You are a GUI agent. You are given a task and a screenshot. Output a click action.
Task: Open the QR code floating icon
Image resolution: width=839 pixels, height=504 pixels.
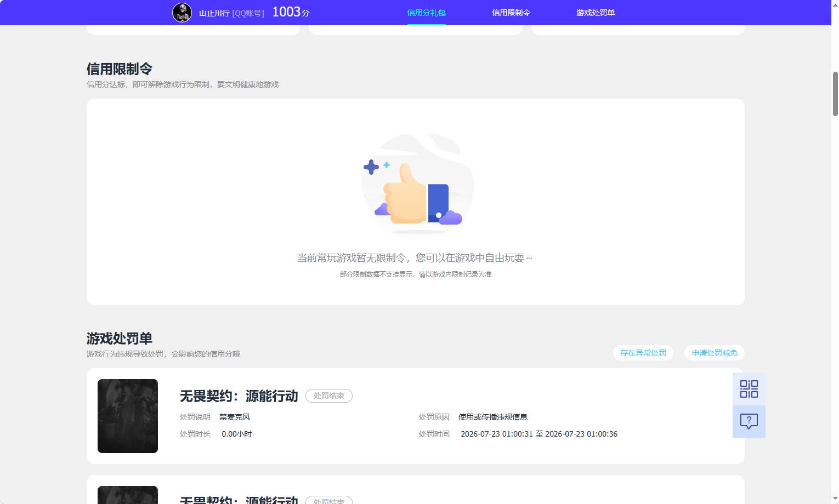pyautogui.click(x=749, y=389)
